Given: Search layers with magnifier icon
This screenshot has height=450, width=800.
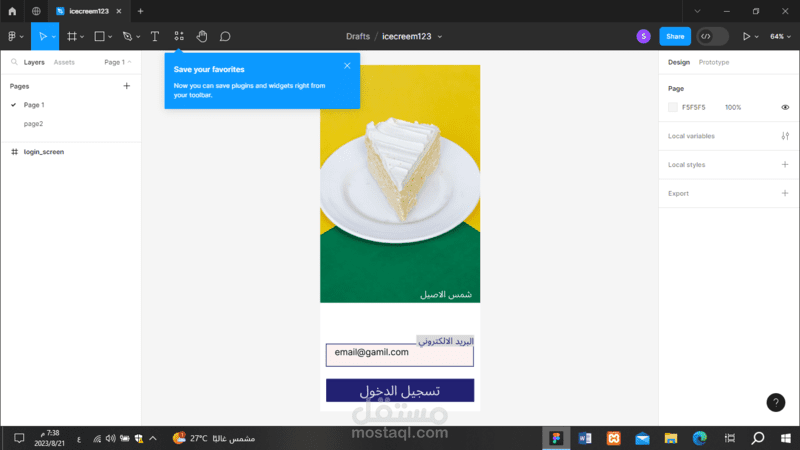Looking at the screenshot, I should 14,62.
